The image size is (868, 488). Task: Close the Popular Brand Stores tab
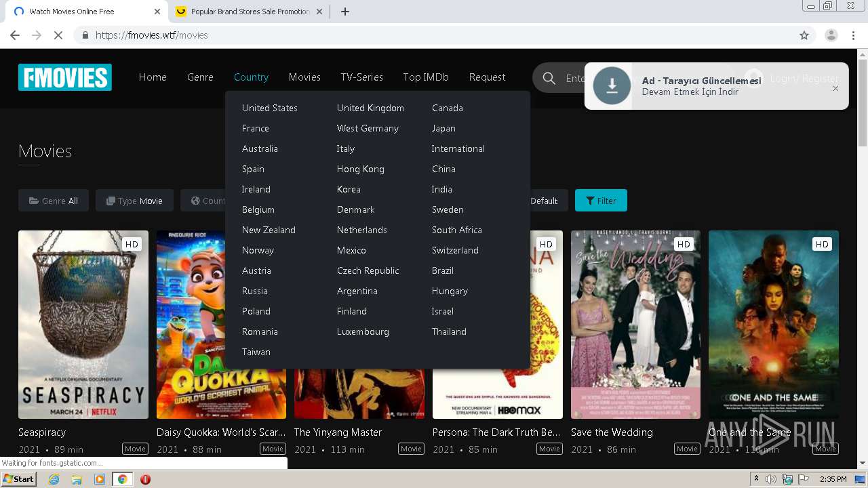[x=319, y=12]
